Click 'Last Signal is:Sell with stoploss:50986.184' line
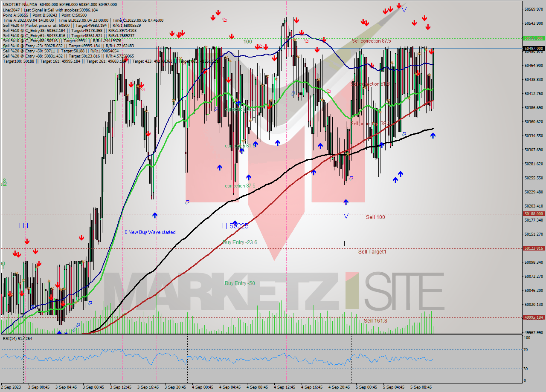 [61, 9]
